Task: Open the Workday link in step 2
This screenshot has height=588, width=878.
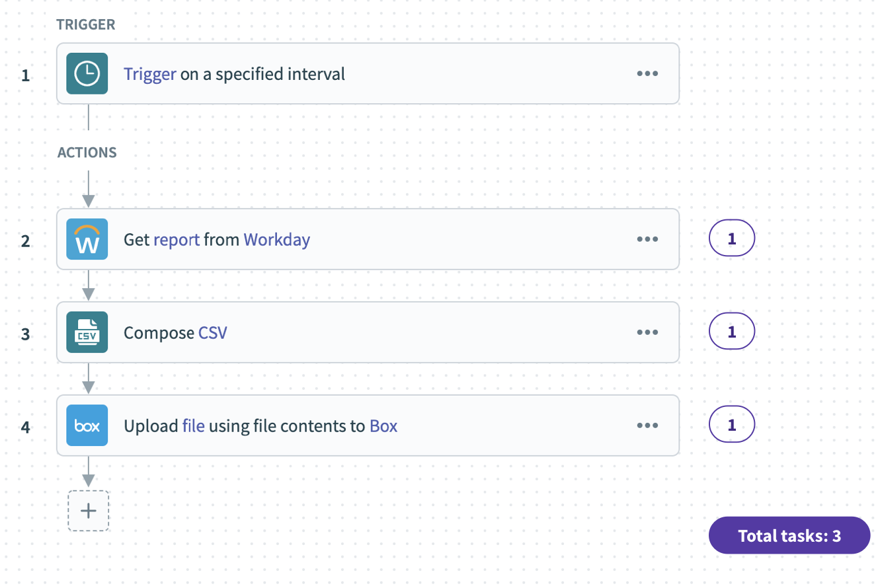Action: pyautogui.click(x=276, y=240)
